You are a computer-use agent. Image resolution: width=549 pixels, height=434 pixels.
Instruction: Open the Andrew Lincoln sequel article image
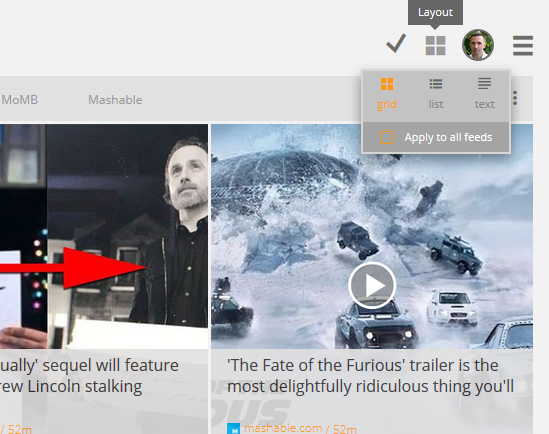[104, 236]
